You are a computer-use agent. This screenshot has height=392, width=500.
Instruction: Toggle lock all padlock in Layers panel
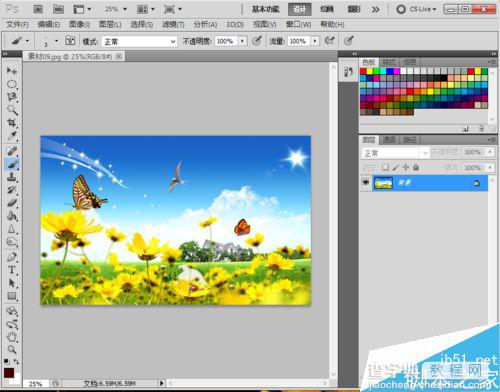416,167
